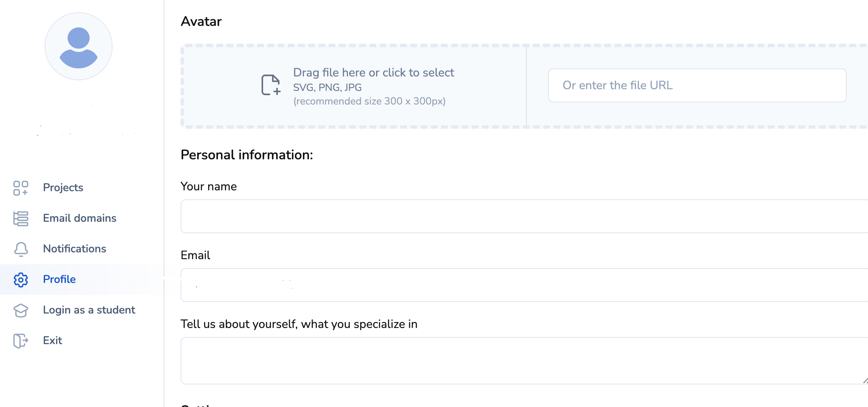Image resolution: width=868 pixels, height=407 pixels.
Task: Focus the 'Or enter the file URL' field
Action: point(697,85)
